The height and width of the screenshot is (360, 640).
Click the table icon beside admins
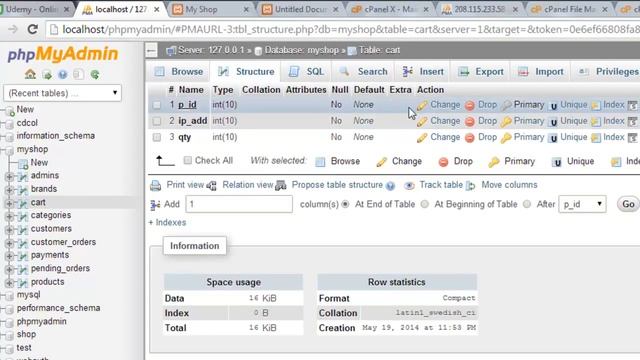pos(23,176)
